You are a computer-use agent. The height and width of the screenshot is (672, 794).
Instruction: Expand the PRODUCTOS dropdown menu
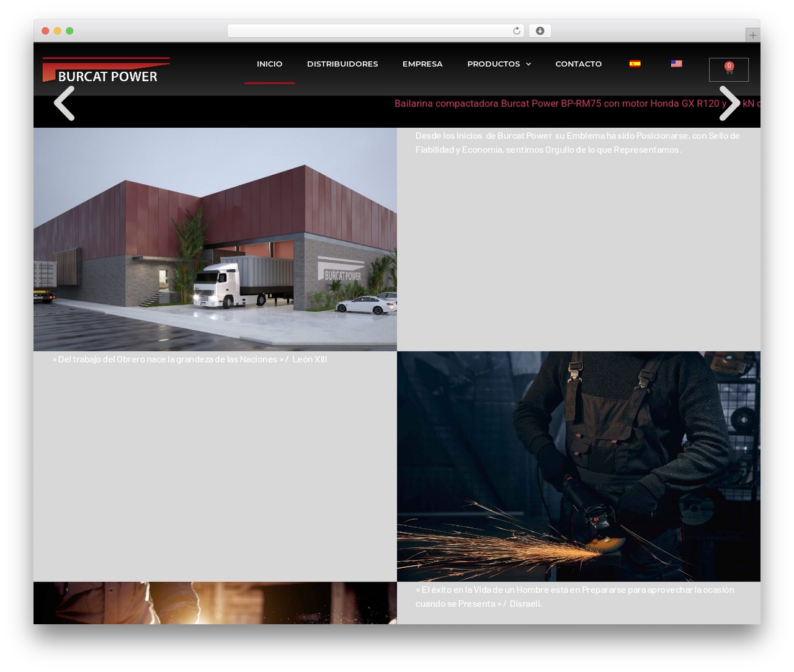pos(499,64)
